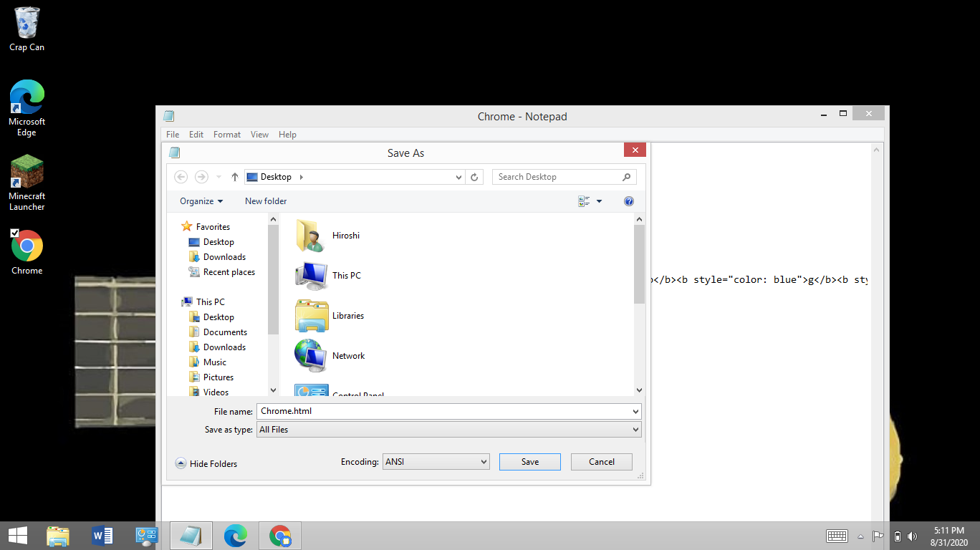Open Save As dialog help
Viewport: 980px width, 550px height.
pos(629,201)
